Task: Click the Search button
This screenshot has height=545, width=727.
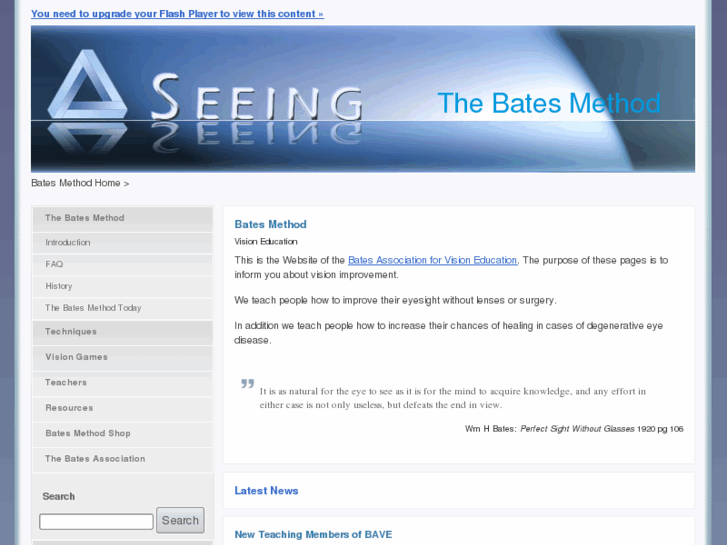Action: [180, 520]
